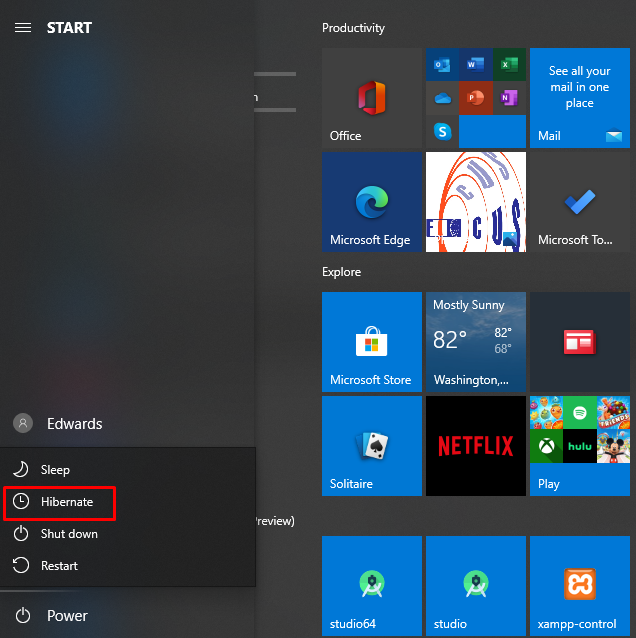The height and width of the screenshot is (638, 636).
Task: Launch Microsoft Edge tile
Action: [x=372, y=202]
